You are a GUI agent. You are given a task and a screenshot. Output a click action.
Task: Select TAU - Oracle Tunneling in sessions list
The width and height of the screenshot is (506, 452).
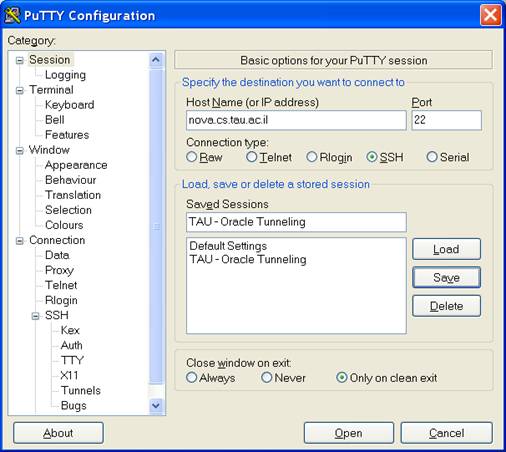[x=248, y=259]
